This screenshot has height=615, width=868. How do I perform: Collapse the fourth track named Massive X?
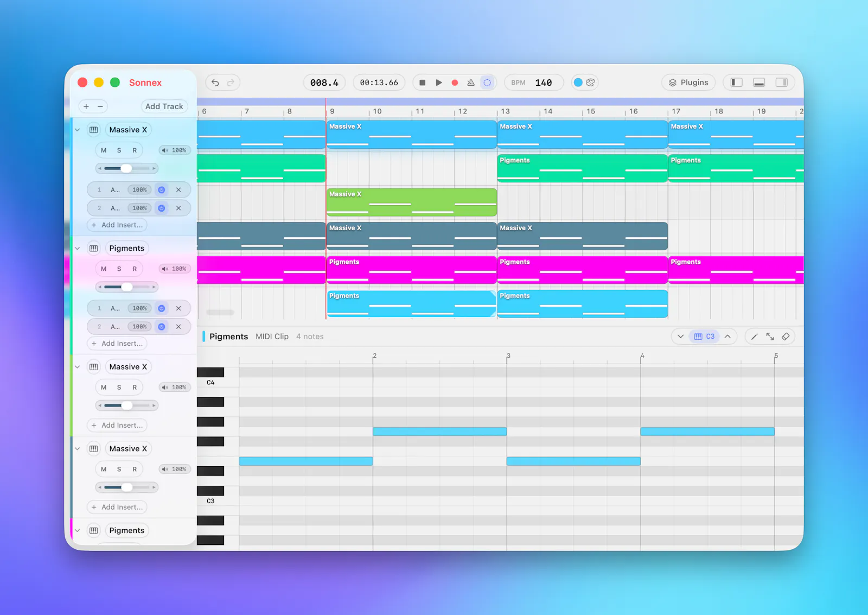(x=78, y=449)
